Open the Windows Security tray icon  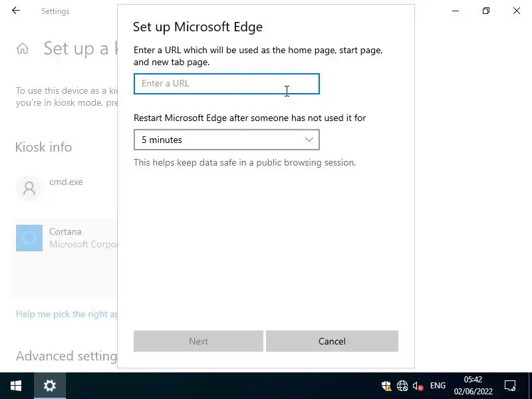pos(386,386)
